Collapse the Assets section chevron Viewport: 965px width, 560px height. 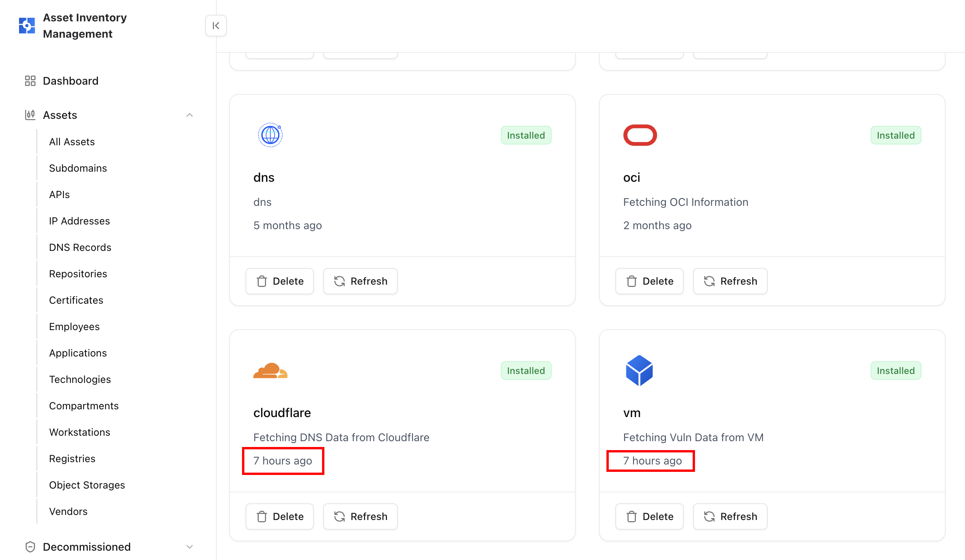pyautogui.click(x=190, y=115)
